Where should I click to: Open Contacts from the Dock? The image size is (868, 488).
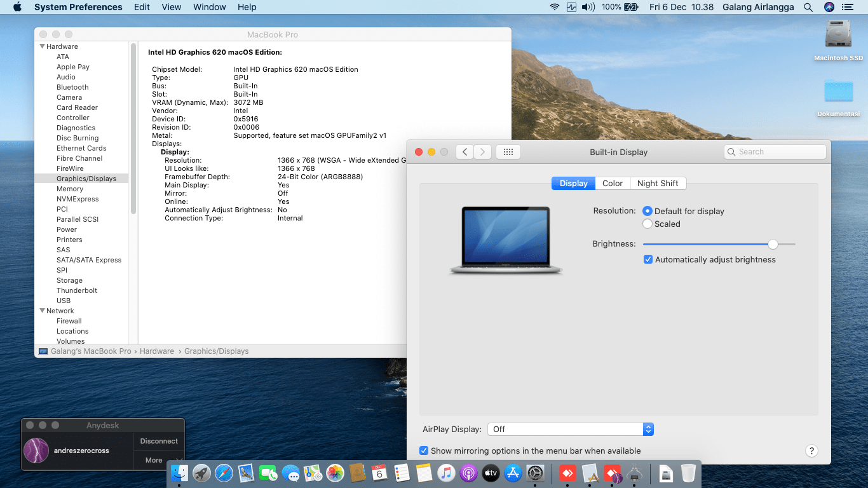(x=357, y=473)
